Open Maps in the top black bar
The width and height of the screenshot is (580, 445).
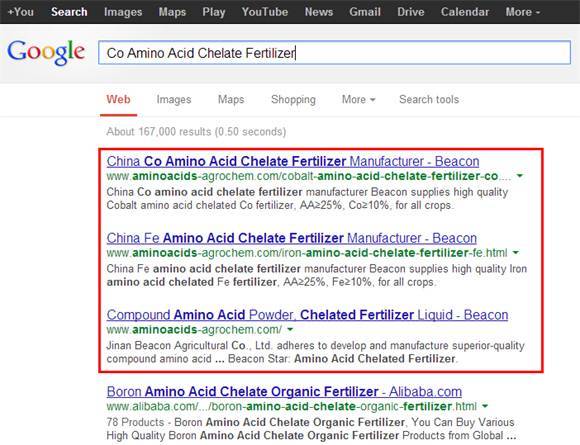pos(172,12)
